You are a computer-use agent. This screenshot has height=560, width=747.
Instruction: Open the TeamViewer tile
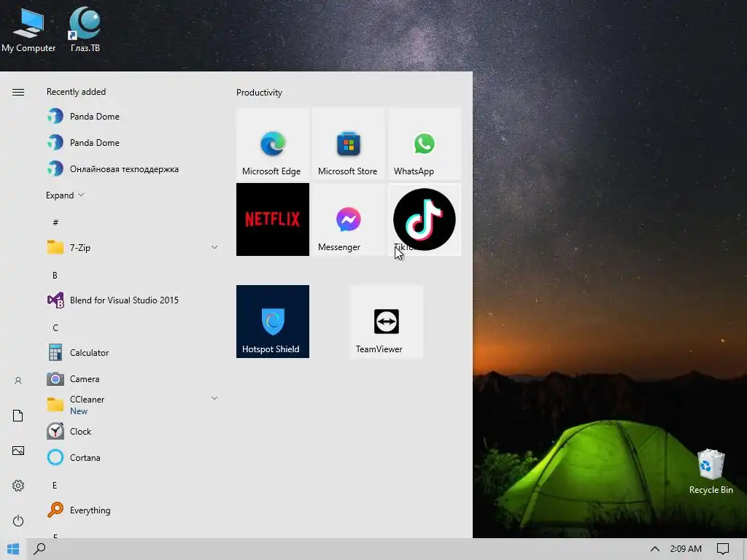coord(387,322)
